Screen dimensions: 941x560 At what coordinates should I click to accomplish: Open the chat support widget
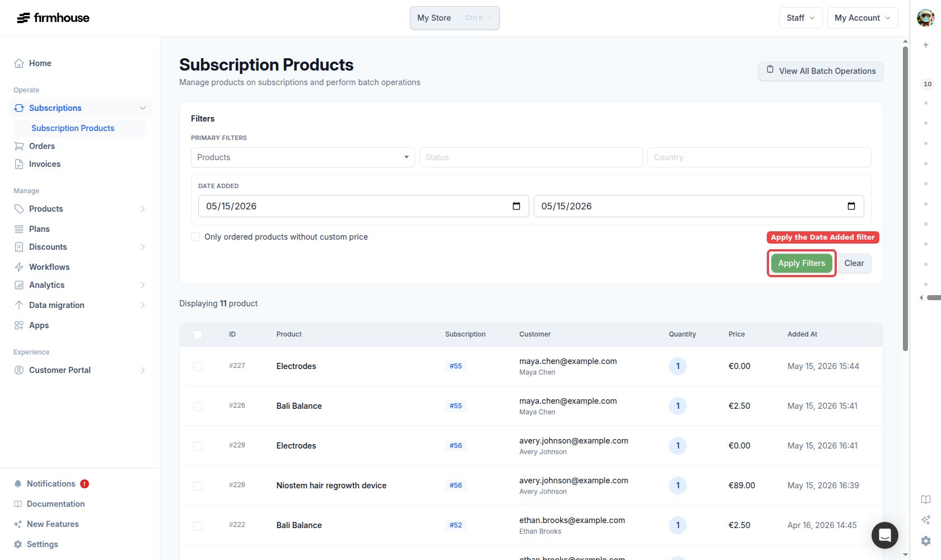(x=885, y=535)
